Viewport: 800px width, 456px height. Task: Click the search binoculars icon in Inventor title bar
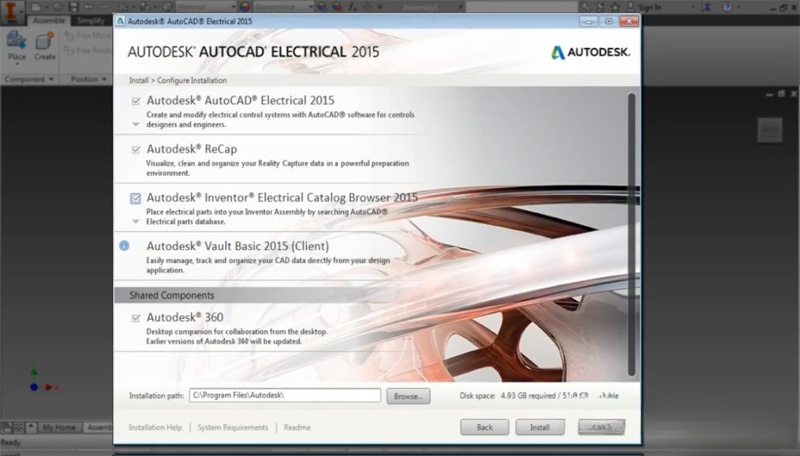pos(585,7)
